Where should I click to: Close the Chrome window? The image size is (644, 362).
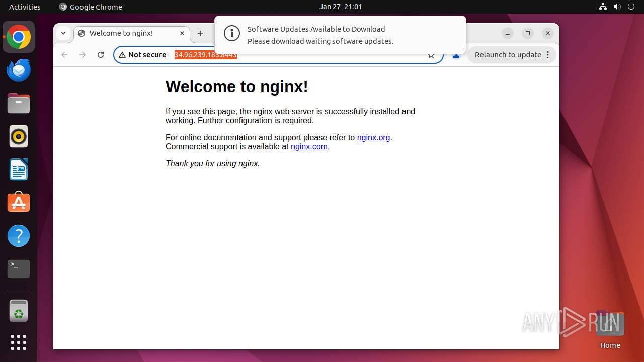tap(548, 33)
